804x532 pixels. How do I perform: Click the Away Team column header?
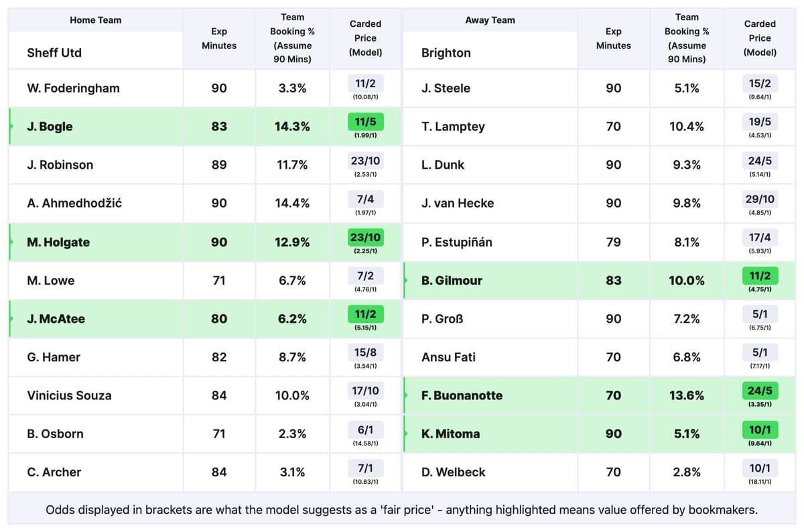pos(490,20)
